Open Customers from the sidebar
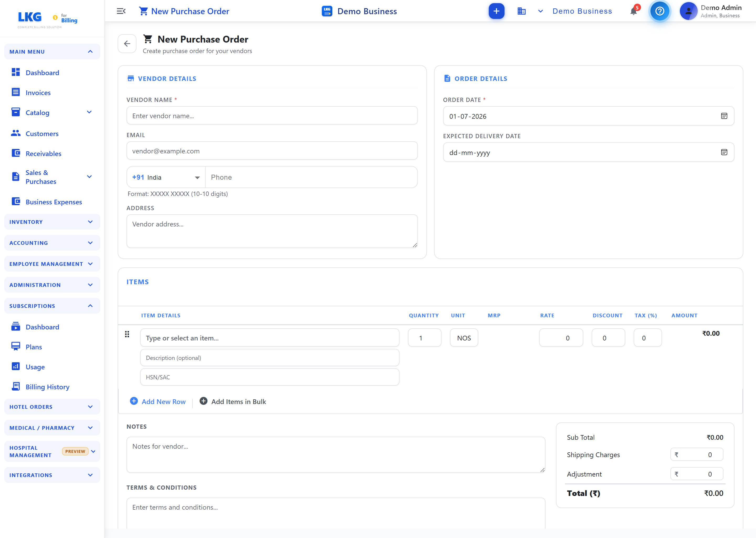 pos(42,134)
